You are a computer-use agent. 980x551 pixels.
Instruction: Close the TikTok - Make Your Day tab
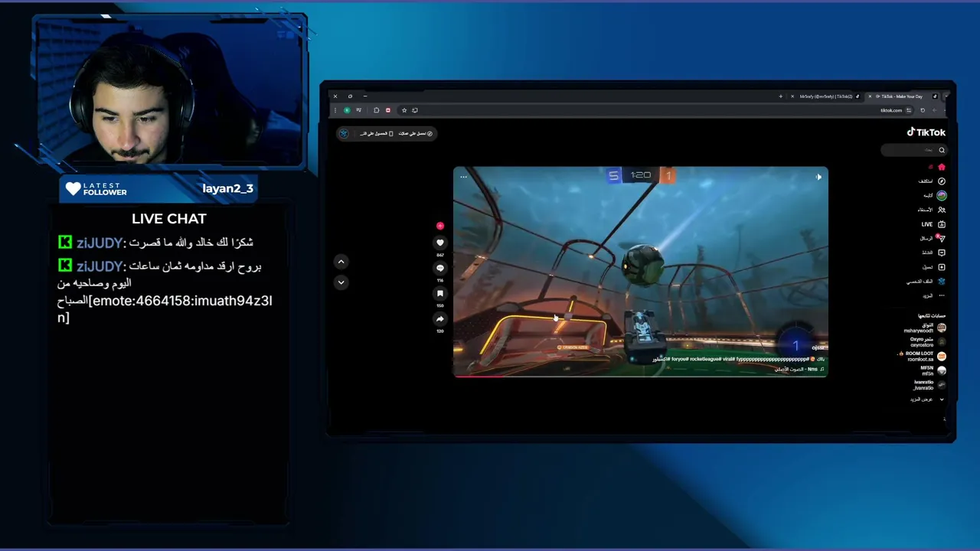click(870, 96)
